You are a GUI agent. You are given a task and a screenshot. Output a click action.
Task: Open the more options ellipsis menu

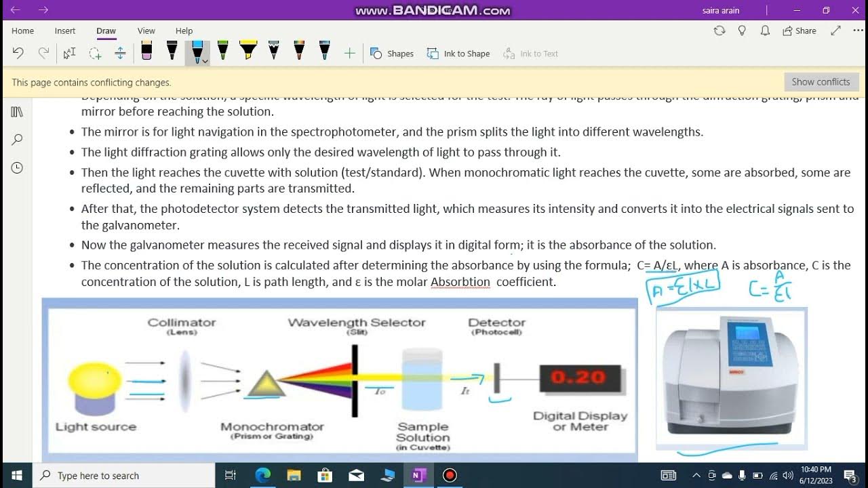[x=858, y=30]
